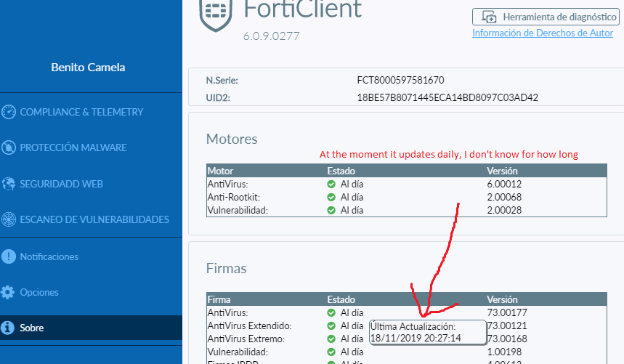The width and height of the screenshot is (624, 364).
Task: Click Versión header in Firmas table
Action: click(x=502, y=299)
